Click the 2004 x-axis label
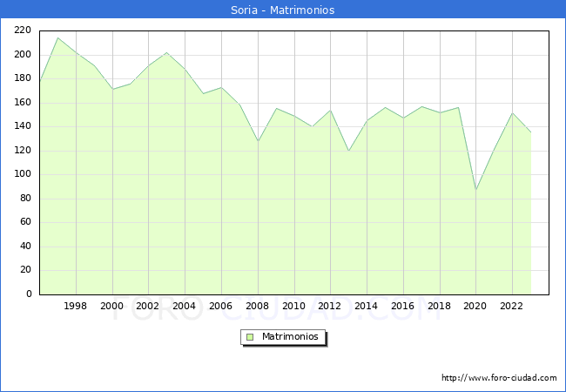 [184, 306]
